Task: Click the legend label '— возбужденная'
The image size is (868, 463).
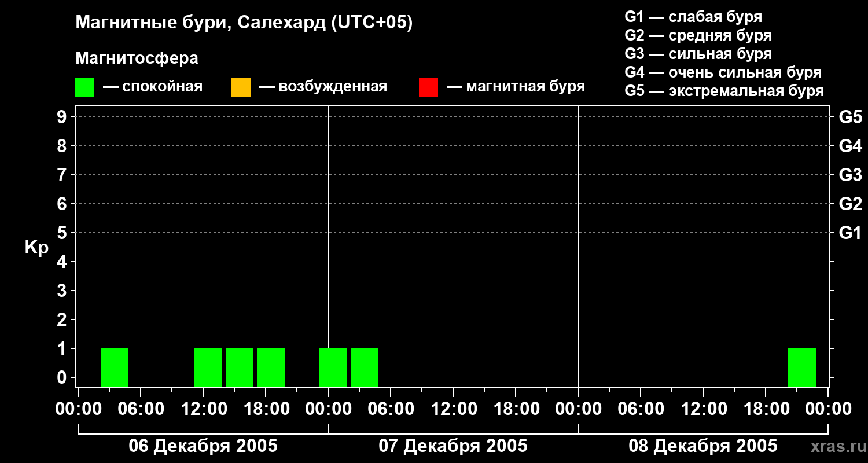Action: pyautogui.click(x=323, y=87)
